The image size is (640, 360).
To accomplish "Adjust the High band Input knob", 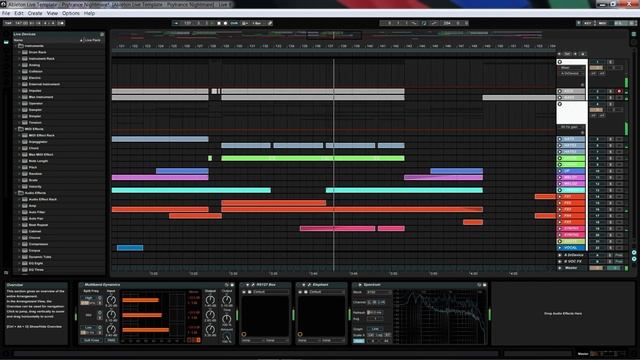I will click(x=111, y=300).
